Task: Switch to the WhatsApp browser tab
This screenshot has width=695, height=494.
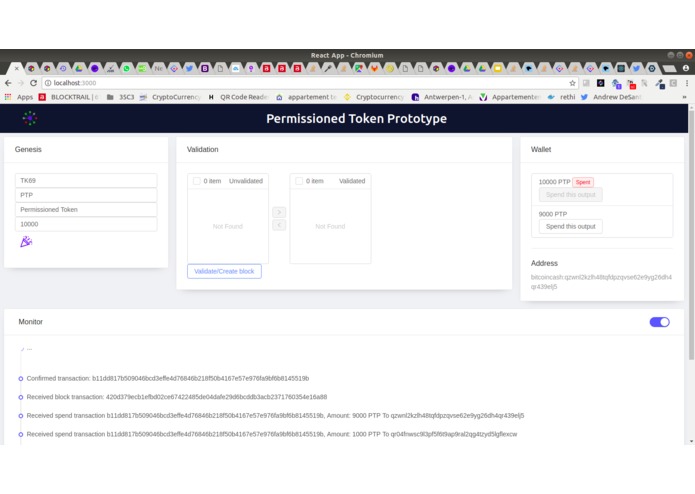Action: coord(126,68)
